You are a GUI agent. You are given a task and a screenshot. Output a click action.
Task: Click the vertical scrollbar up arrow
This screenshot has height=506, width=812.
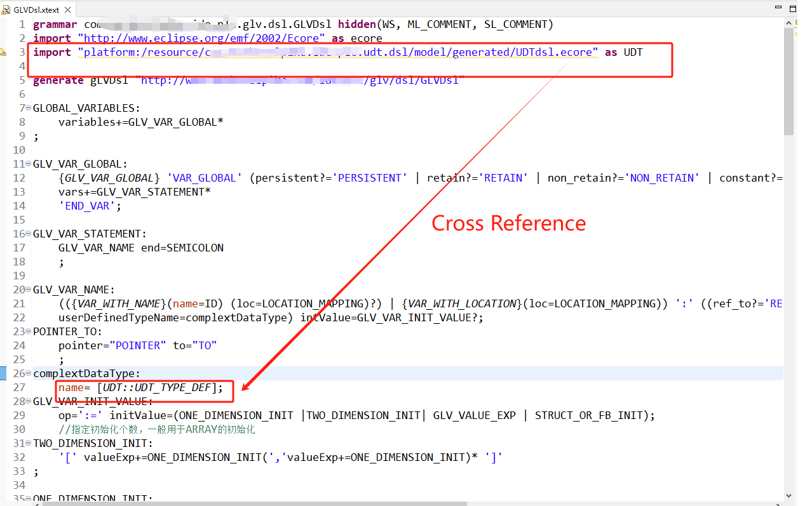[789, 23]
